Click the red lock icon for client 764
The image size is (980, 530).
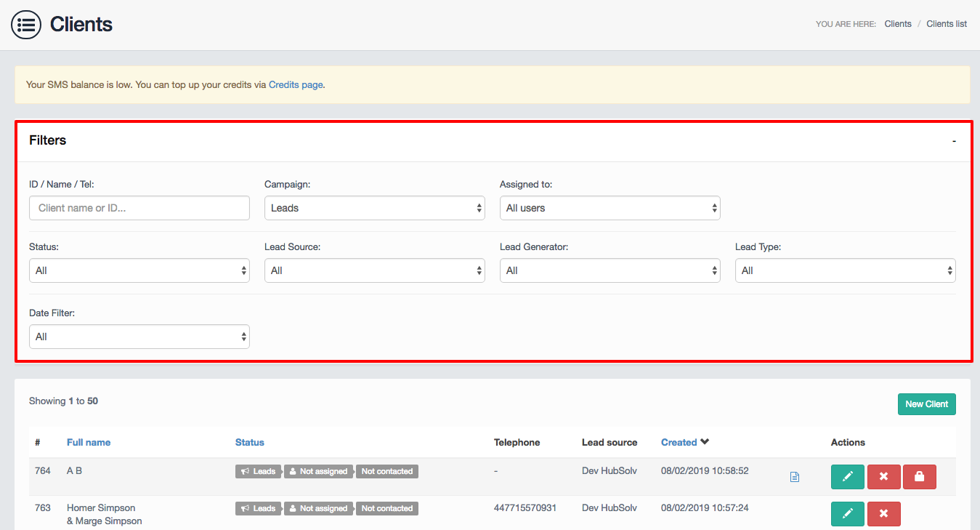[919, 477]
